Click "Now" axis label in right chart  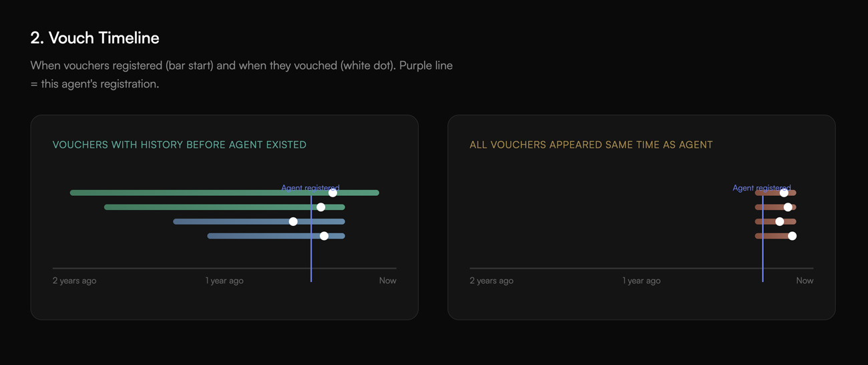[805, 281]
